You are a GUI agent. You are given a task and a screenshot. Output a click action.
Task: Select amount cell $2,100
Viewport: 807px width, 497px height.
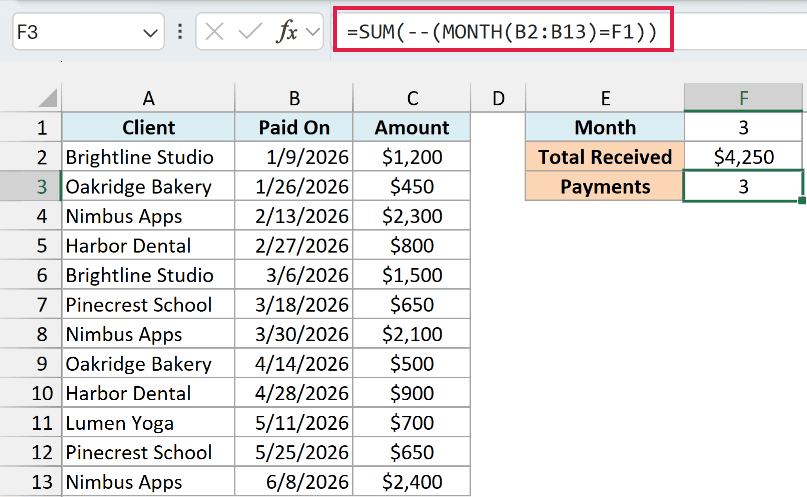[x=412, y=334]
